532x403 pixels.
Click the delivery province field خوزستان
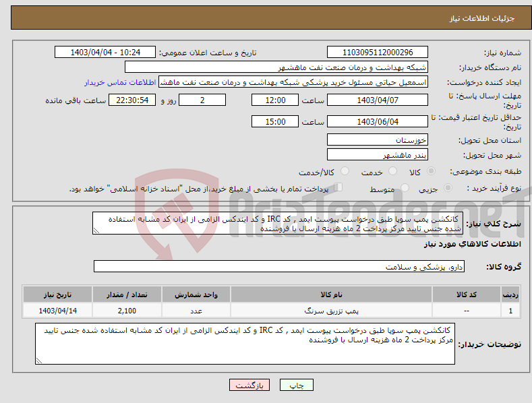pos(378,139)
